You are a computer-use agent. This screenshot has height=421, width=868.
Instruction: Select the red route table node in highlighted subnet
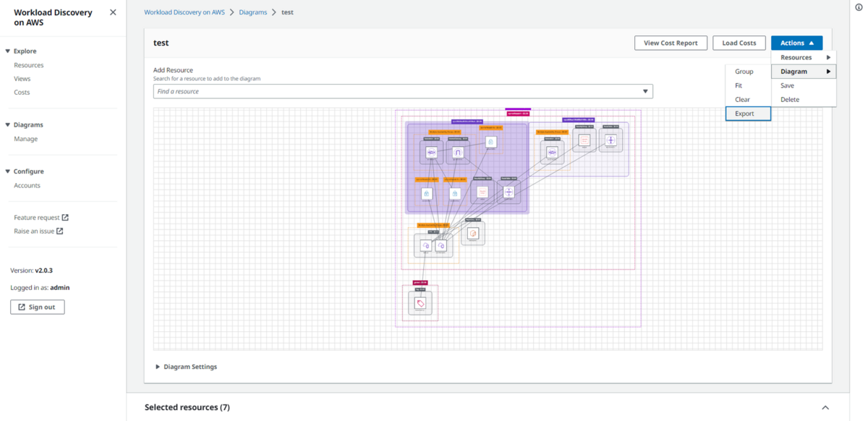coord(482,192)
